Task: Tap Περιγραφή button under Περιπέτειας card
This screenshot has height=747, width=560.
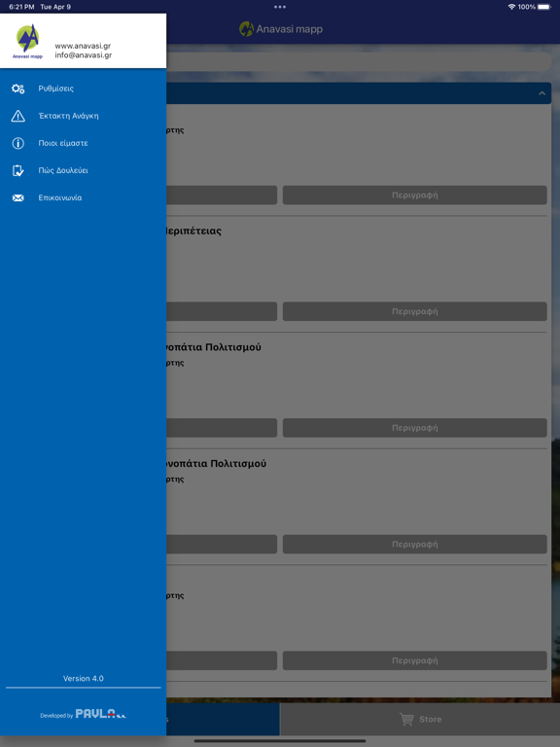Action: pyautogui.click(x=415, y=311)
